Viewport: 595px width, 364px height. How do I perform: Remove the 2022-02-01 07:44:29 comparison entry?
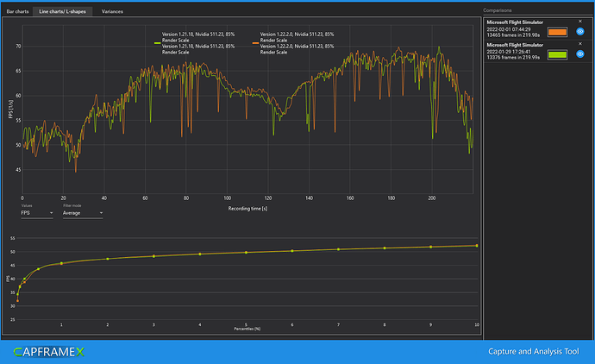(580, 22)
